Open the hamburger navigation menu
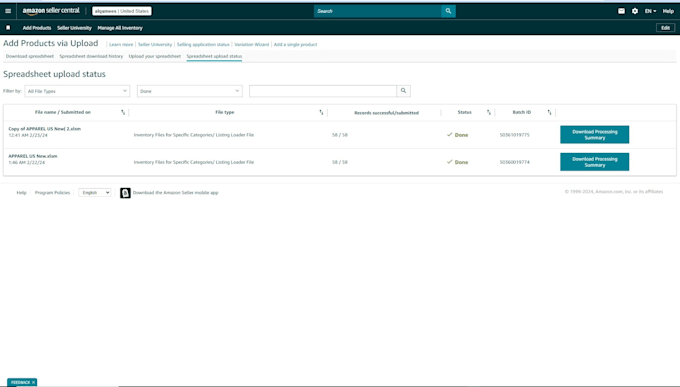680x387 pixels. (8, 11)
